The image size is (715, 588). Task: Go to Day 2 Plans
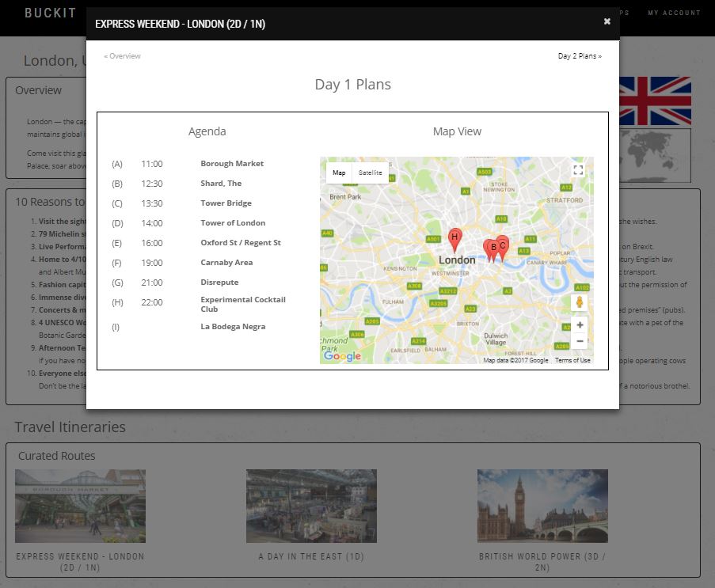[580, 56]
